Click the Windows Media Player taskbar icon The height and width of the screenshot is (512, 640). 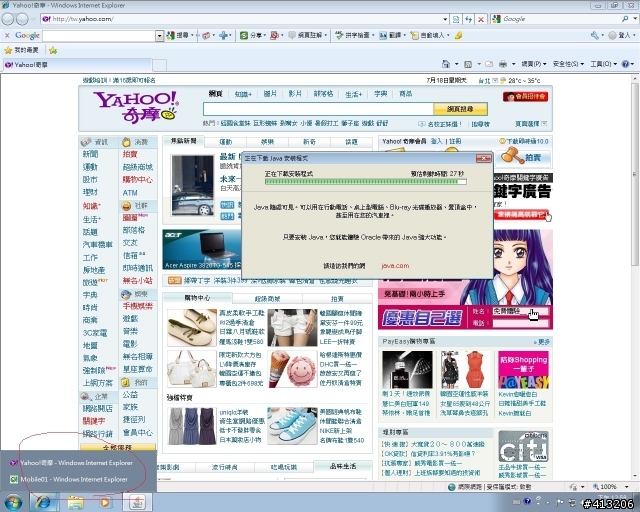coord(105,502)
